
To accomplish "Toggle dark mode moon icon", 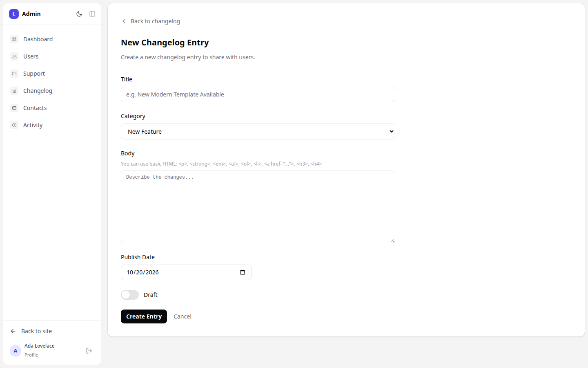I will point(79,14).
